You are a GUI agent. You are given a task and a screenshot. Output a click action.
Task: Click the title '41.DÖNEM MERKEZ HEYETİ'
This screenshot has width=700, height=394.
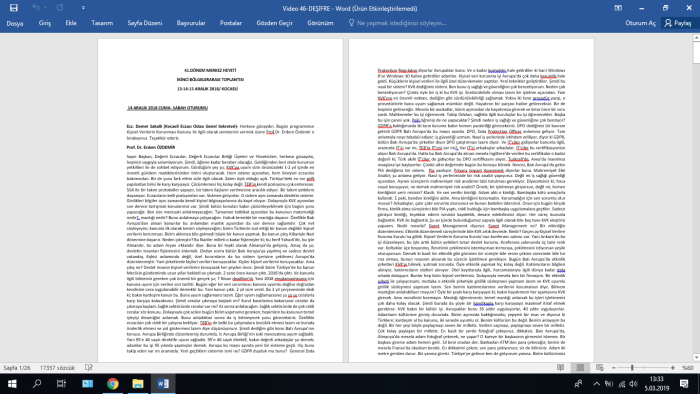pos(210,70)
